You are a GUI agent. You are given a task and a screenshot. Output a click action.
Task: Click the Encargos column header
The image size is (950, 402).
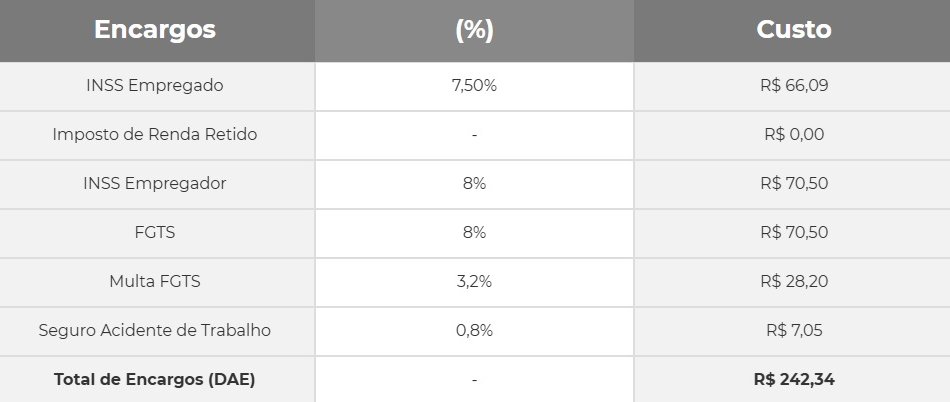[x=155, y=30]
